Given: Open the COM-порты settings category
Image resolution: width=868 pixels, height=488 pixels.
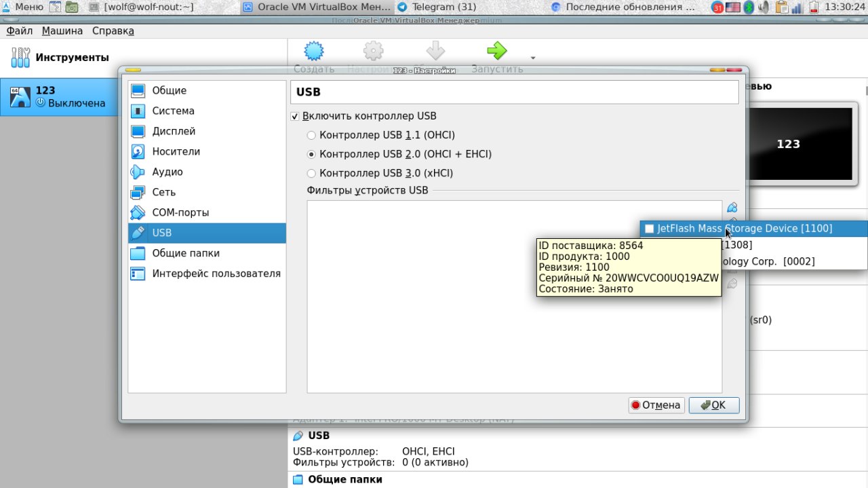Looking at the screenshot, I should 207,212.
